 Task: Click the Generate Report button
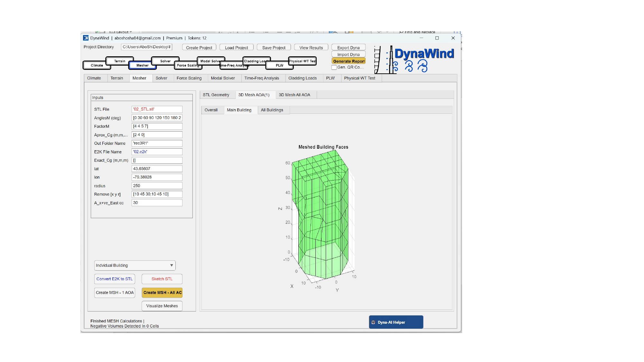click(349, 61)
